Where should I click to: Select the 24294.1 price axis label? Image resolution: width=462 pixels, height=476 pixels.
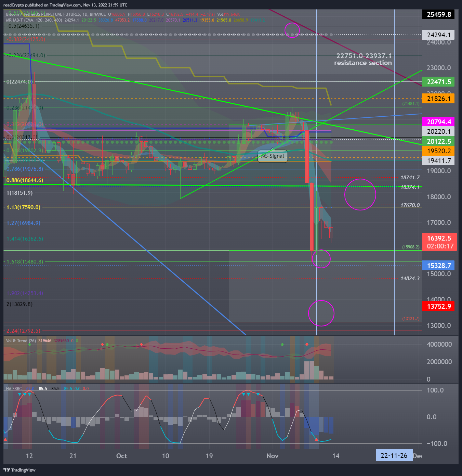point(439,35)
